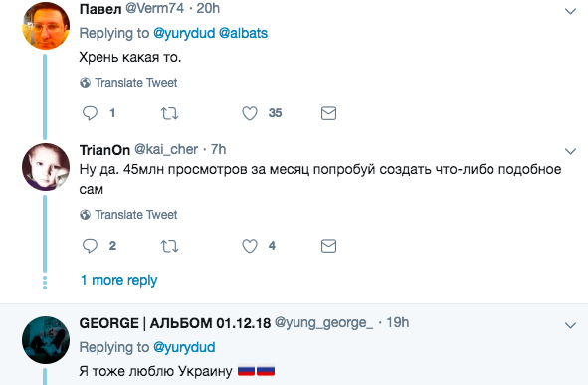Screen dimensions: 588x385
Task: Send Павел's tweet via direct message icon
Action: pyautogui.click(x=329, y=113)
